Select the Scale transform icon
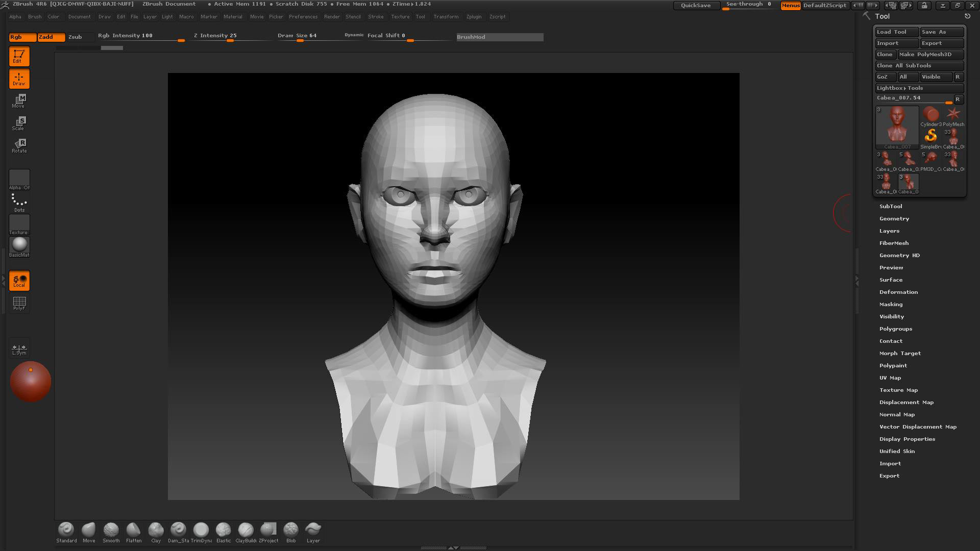This screenshot has width=980, height=551. coord(19,123)
